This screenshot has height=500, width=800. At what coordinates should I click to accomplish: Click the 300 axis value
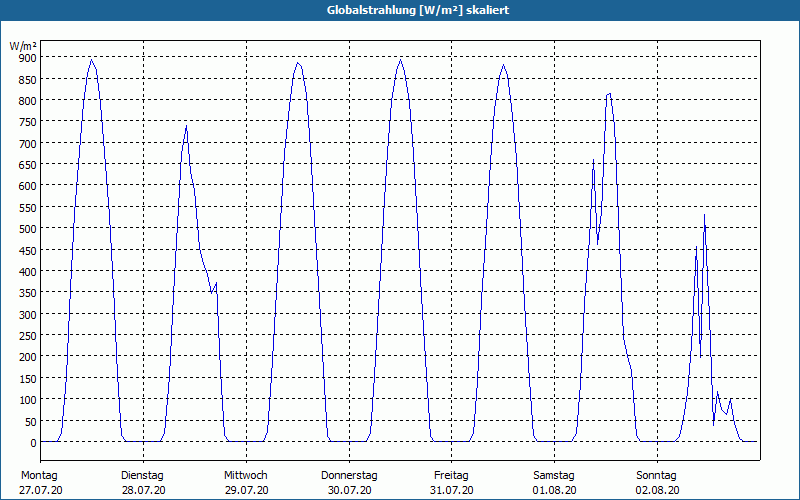(x=28, y=315)
